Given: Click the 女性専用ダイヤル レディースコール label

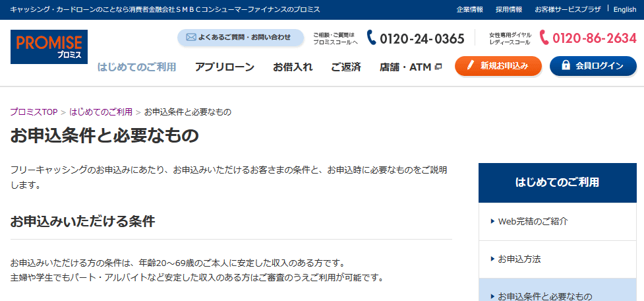Looking at the screenshot, I should [x=510, y=38].
